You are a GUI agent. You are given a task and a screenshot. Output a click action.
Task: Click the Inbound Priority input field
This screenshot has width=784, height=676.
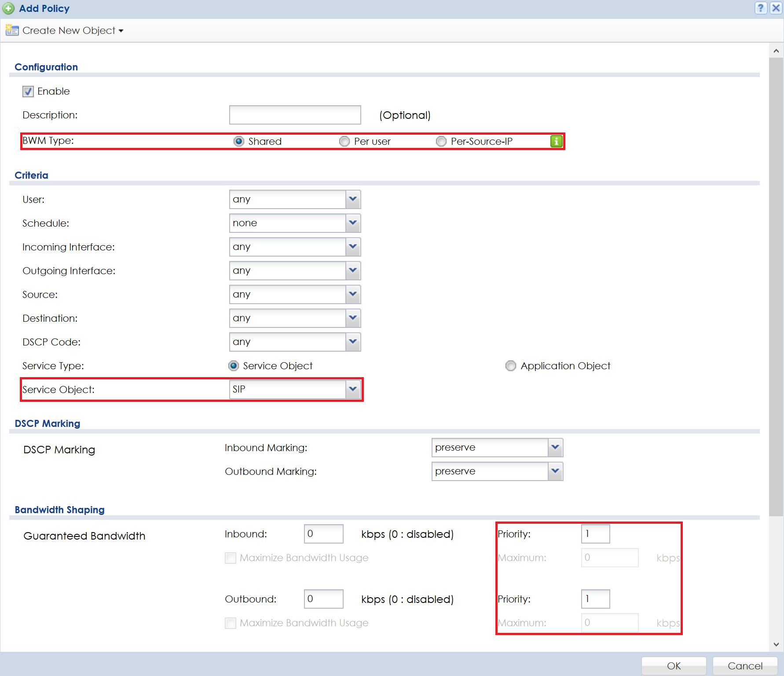tap(595, 534)
